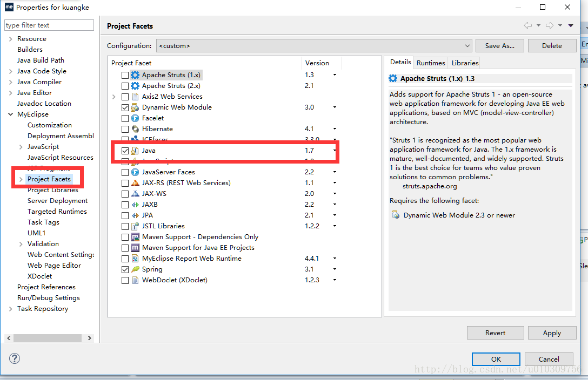This screenshot has height=380, width=588.
Task: Open the view menu triangle in header
Action: 570,25
